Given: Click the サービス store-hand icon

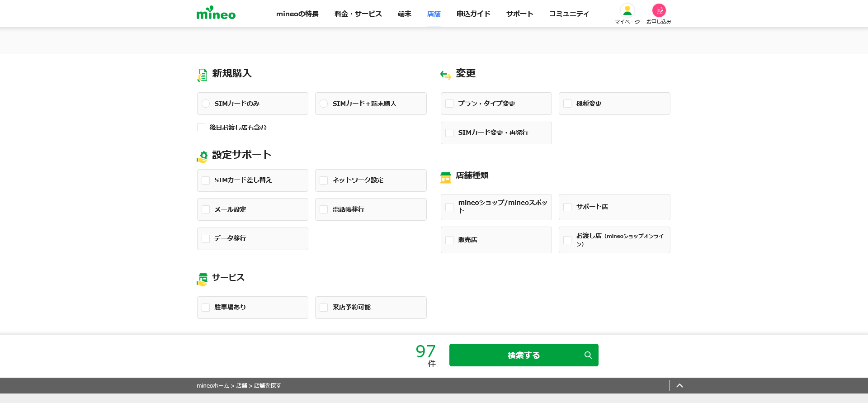Looking at the screenshot, I should [202, 280].
